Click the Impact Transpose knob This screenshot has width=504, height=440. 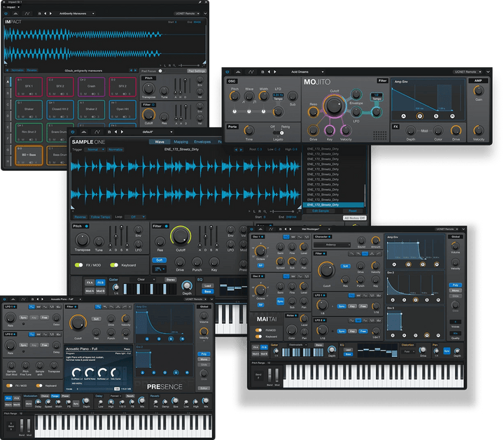click(x=148, y=88)
